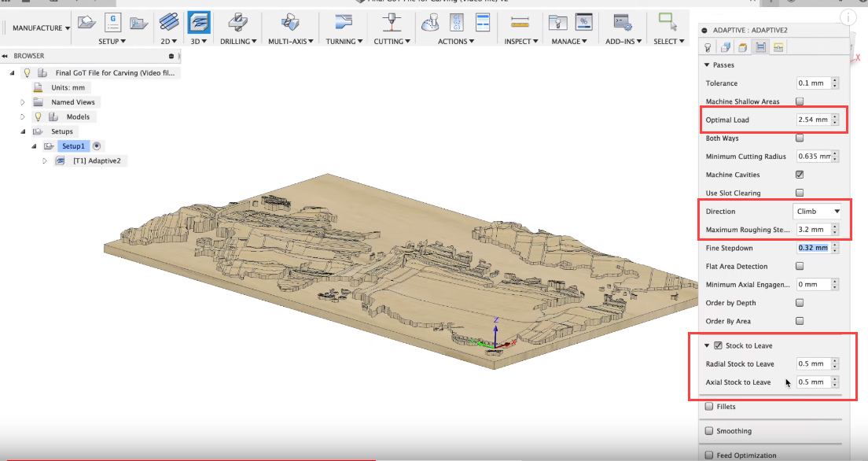Click the Multi-Axis toolpath icon

290,22
